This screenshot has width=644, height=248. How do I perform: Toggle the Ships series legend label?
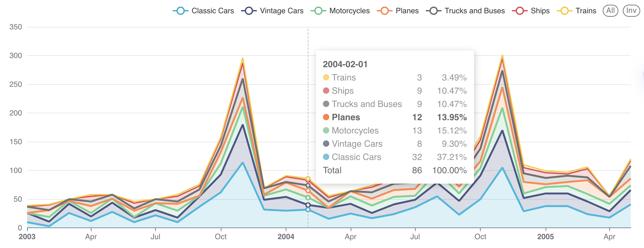540,11
